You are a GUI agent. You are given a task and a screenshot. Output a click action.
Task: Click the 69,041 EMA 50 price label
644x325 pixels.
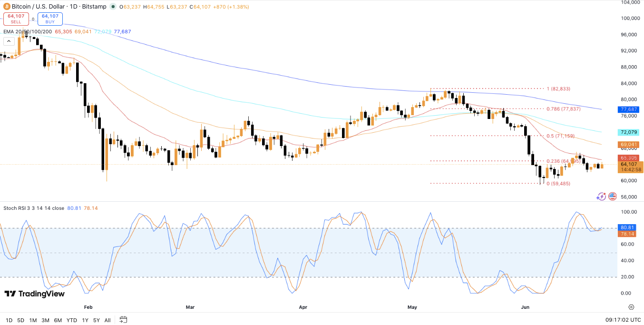coord(628,144)
